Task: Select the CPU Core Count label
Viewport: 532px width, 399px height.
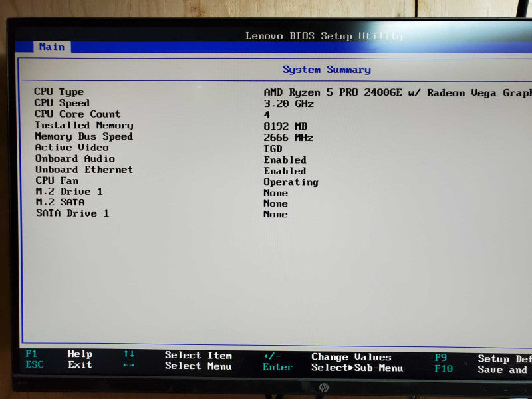Action: click(77, 114)
